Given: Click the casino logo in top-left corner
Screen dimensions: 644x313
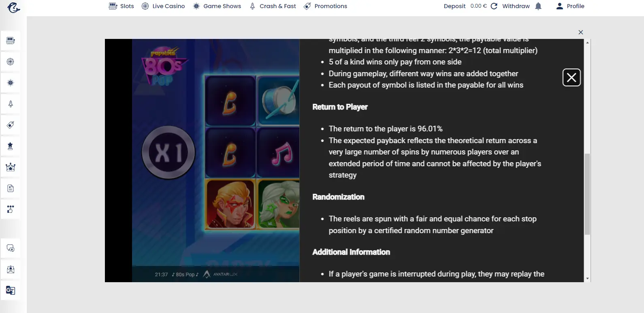Looking at the screenshot, I should click(13, 8).
